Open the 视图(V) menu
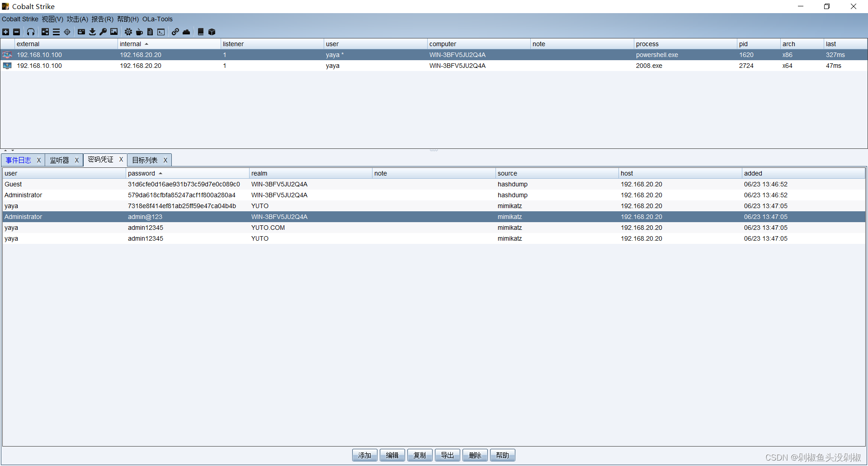This screenshot has height=466, width=868. 52,19
